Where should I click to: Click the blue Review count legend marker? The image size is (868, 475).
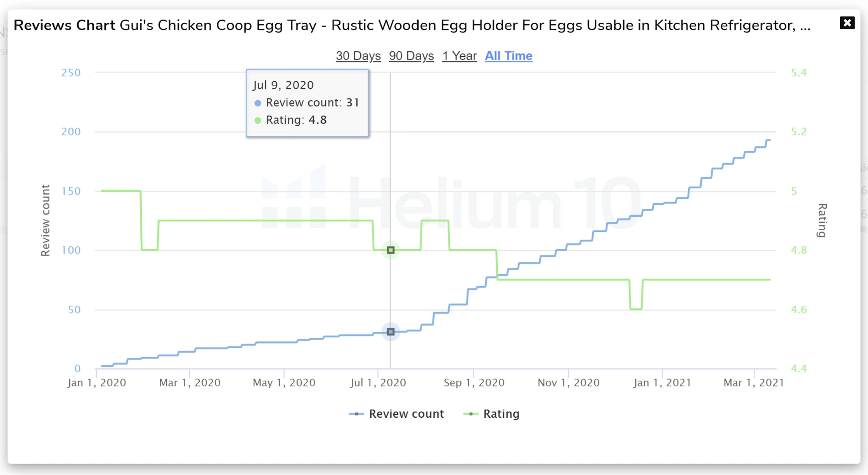(x=356, y=414)
